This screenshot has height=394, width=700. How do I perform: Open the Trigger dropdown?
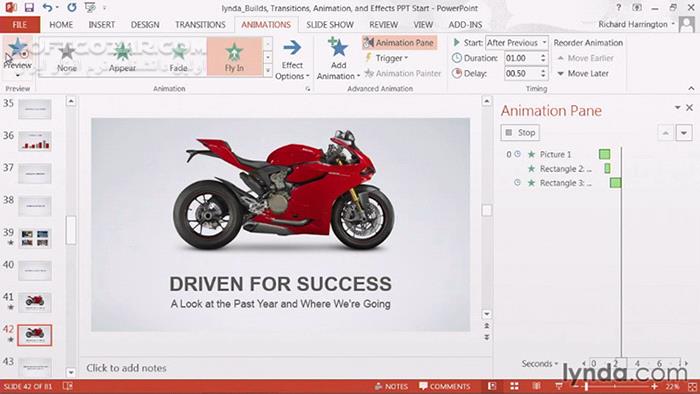tap(387, 58)
